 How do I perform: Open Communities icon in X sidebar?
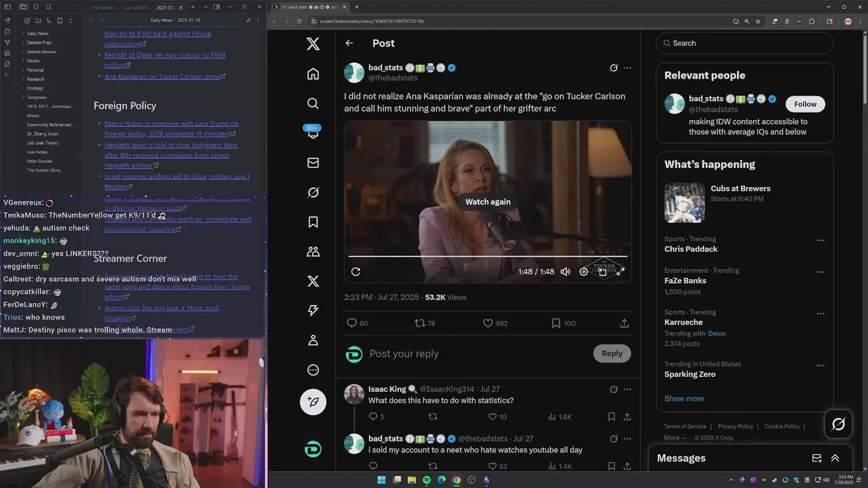[x=313, y=251]
